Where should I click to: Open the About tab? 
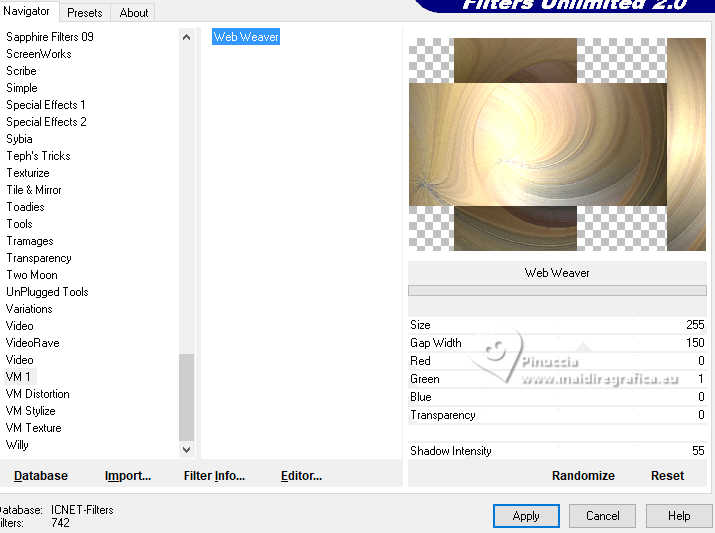134,13
